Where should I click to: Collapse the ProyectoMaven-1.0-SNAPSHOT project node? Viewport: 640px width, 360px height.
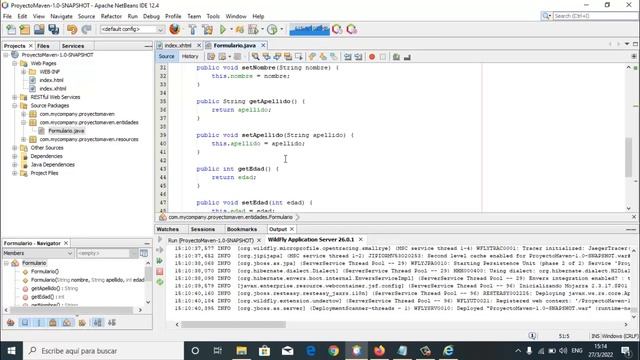coord(6,55)
